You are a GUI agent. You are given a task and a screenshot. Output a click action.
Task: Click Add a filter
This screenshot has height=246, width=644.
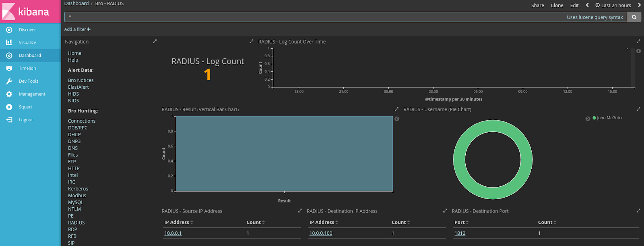[x=77, y=29]
